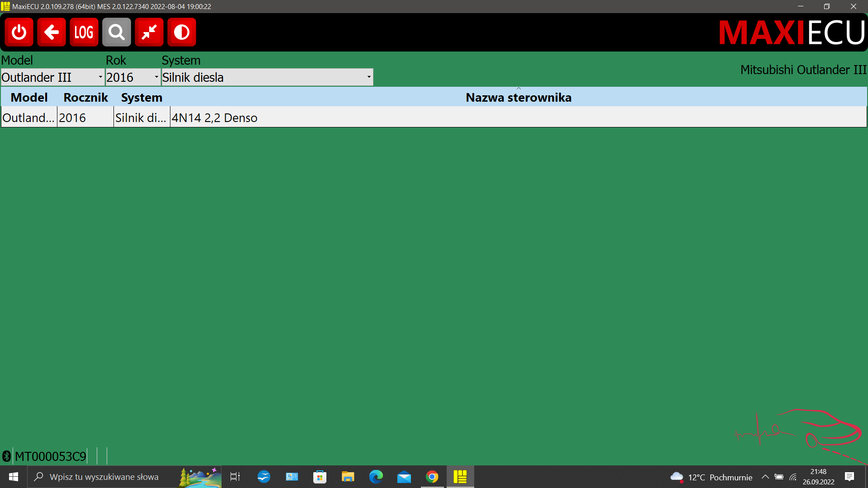The height and width of the screenshot is (488, 868).
Task: Open Microsoft Store from the taskbar
Action: (320, 477)
